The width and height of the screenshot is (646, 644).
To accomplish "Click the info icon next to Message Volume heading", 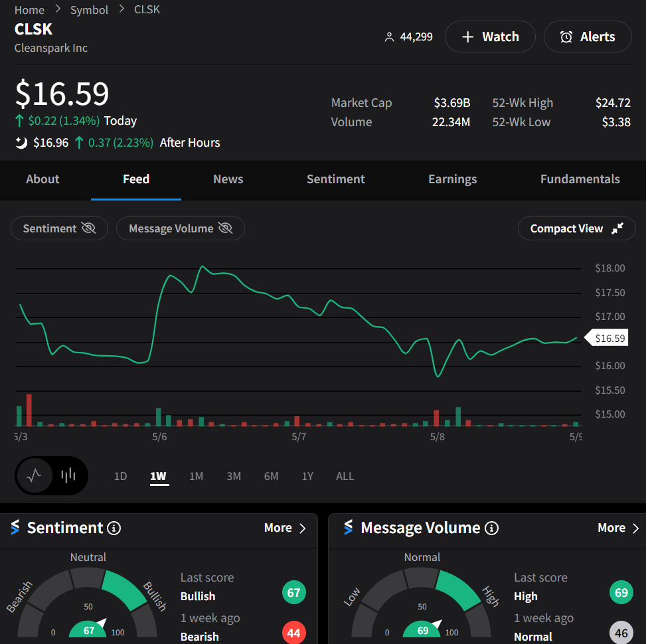I will point(491,528).
